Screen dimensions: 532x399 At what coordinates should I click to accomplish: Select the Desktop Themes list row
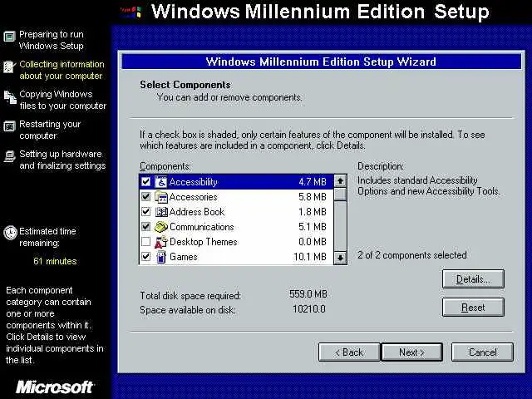236,242
